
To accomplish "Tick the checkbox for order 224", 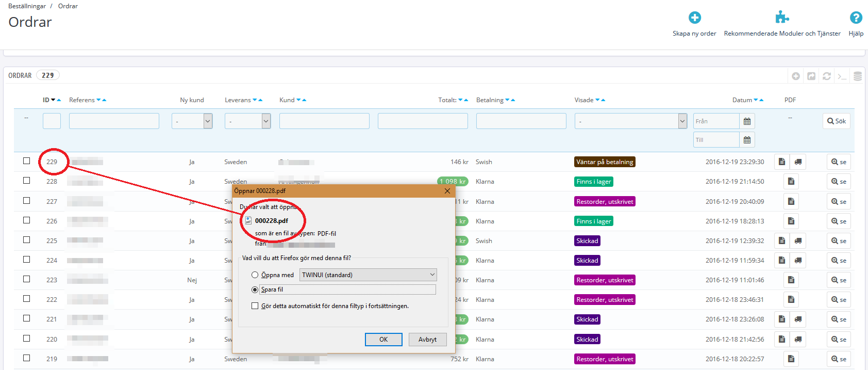I will click(x=26, y=259).
